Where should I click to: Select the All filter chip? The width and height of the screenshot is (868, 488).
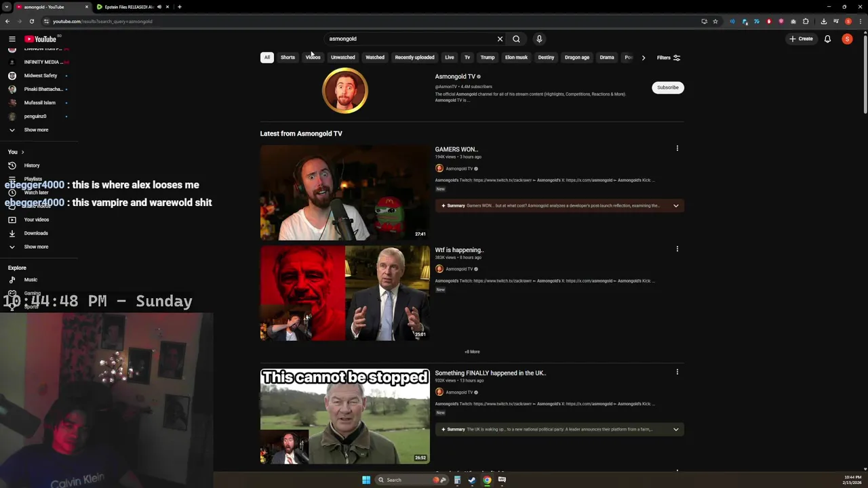tap(267, 58)
